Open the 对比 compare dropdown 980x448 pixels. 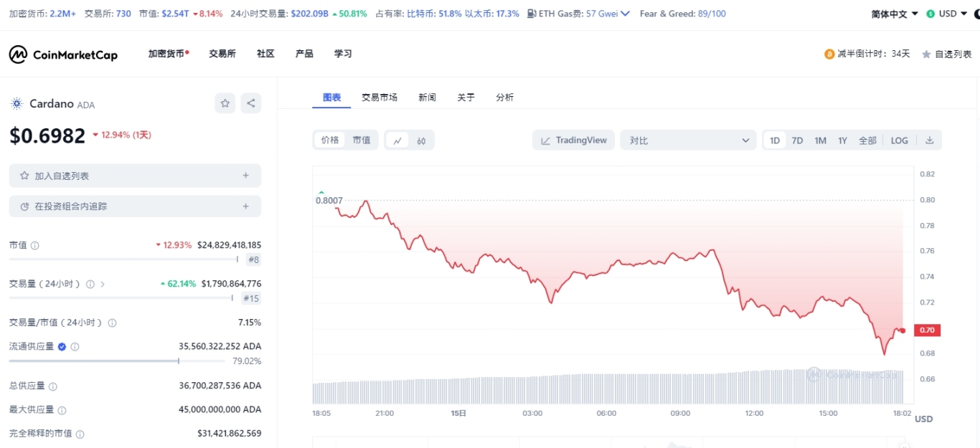tap(688, 140)
